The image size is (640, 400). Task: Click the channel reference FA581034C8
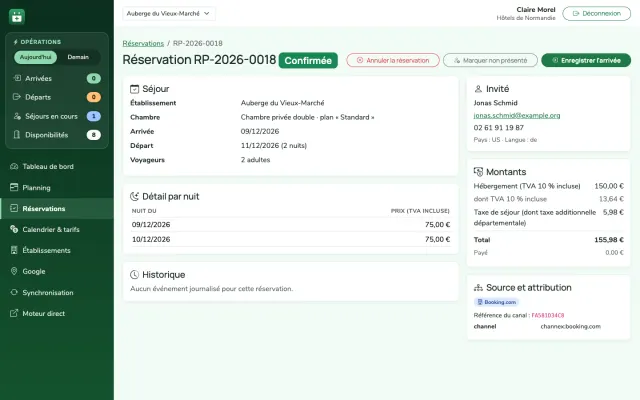[x=548, y=315]
